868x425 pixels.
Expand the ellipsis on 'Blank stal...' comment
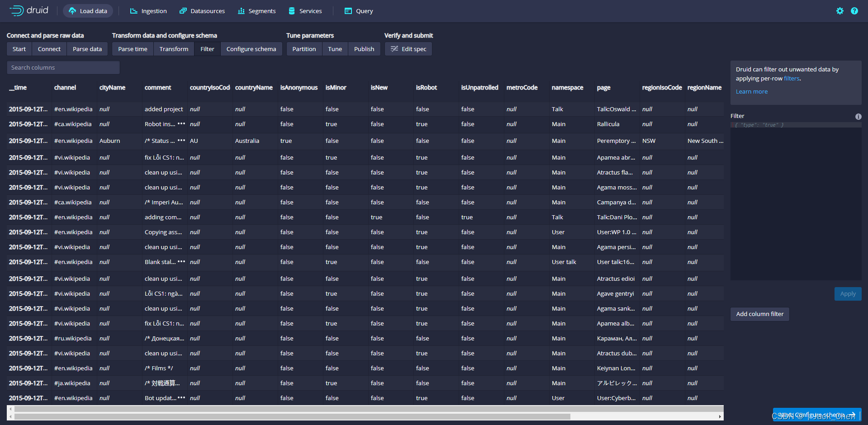tap(181, 261)
